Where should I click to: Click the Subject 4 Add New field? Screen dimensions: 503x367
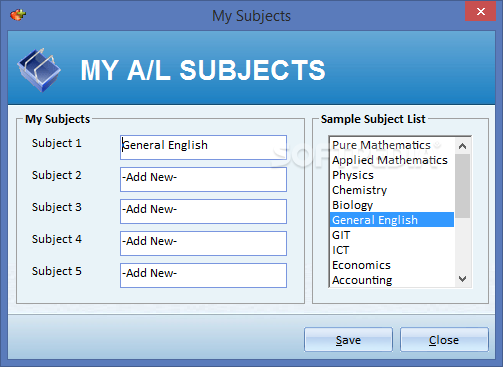point(203,243)
